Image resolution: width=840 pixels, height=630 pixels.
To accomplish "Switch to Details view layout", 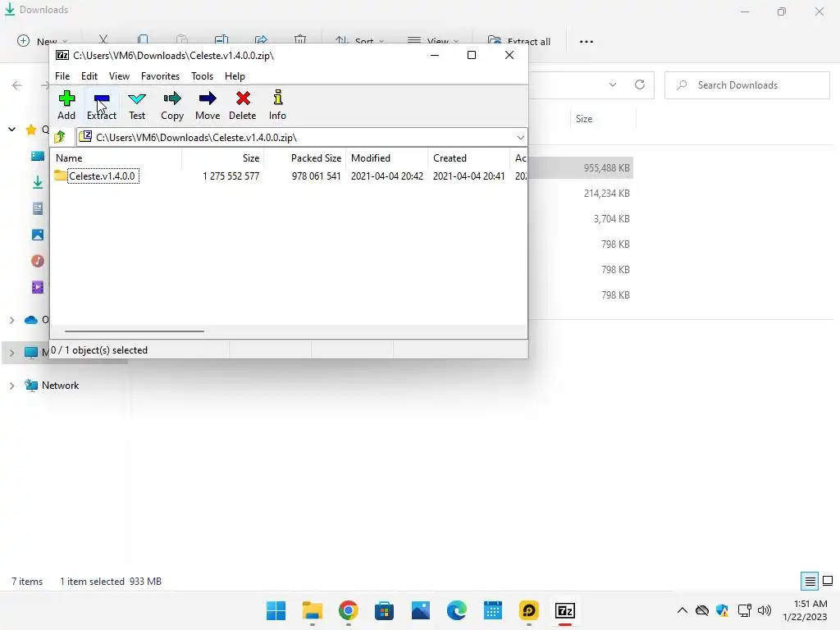I will click(x=810, y=582).
